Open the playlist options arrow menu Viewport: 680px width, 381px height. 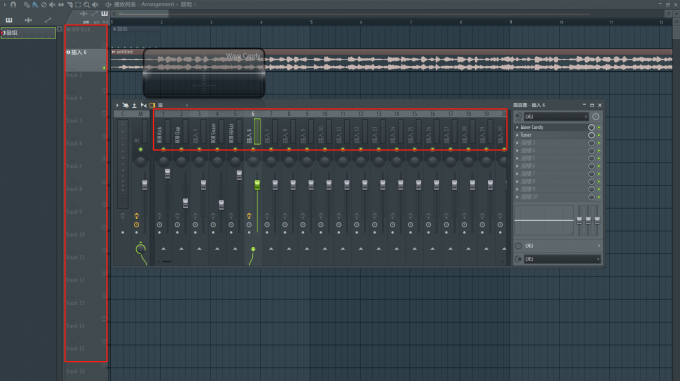tap(5, 4)
